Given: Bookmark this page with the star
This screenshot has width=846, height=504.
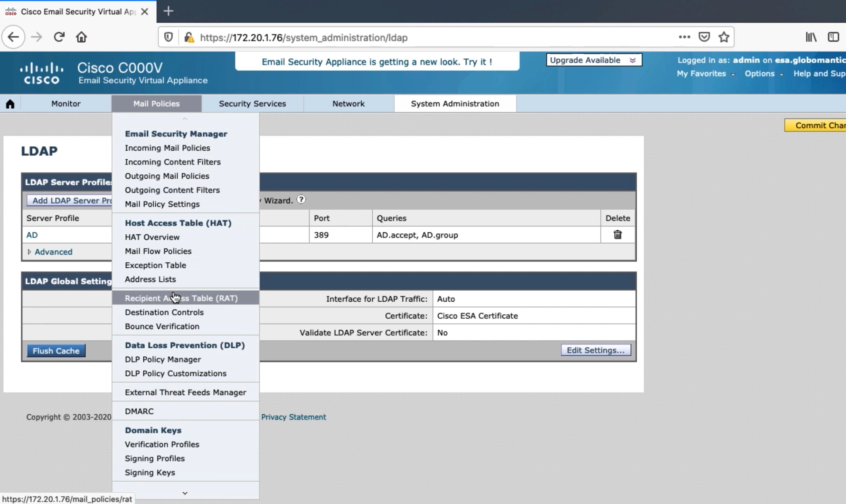Looking at the screenshot, I should click(724, 37).
